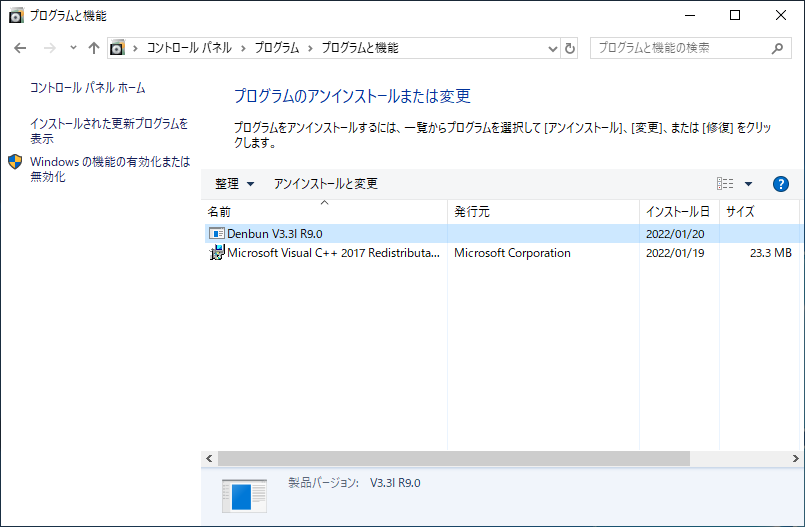Select Microsoft Visual C++ 2017 Redistributable entry
The height and width of the screenshot is (527, 805).
[x=503, y=252]
